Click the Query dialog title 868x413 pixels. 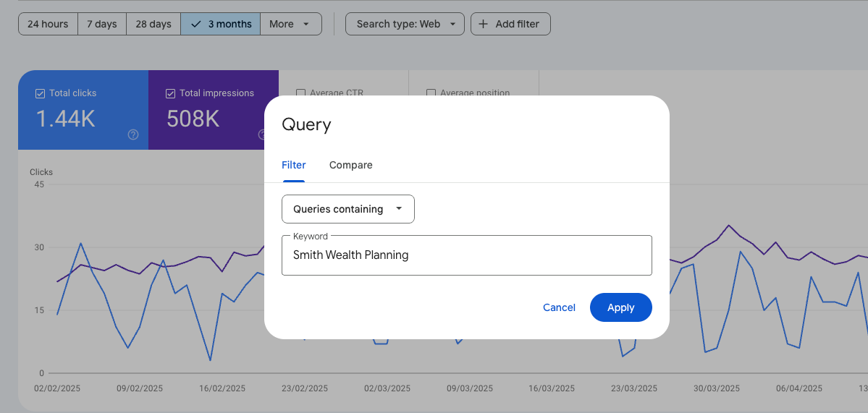307,124
